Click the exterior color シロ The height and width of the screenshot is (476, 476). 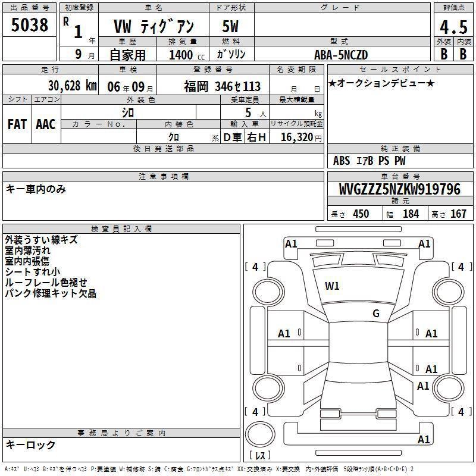(128, 112)
